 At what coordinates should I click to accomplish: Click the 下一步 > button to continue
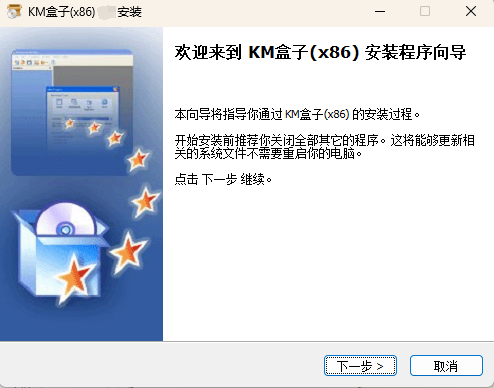360,366
